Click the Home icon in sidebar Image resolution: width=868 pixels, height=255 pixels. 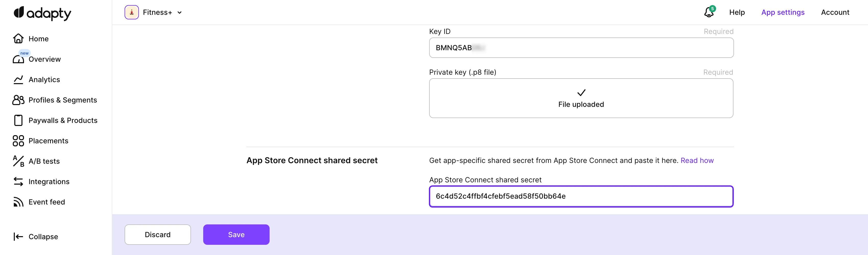click(x=18, y=39)
